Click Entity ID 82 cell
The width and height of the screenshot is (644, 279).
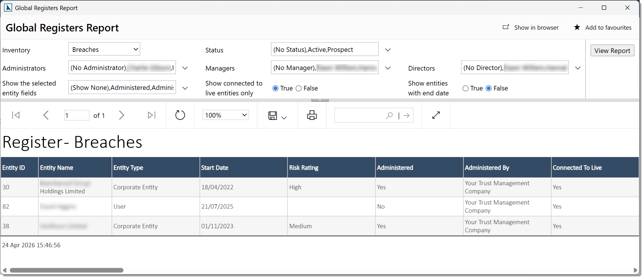click(x=19, y=207)
